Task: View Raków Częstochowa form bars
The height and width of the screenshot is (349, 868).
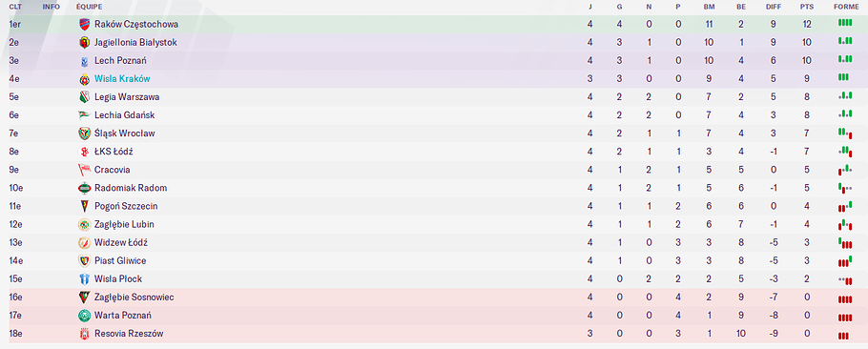Action: point(845,23)
